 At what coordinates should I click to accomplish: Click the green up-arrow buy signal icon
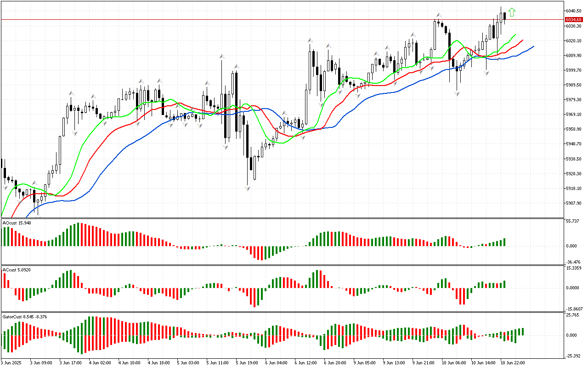tap(512, 12)
